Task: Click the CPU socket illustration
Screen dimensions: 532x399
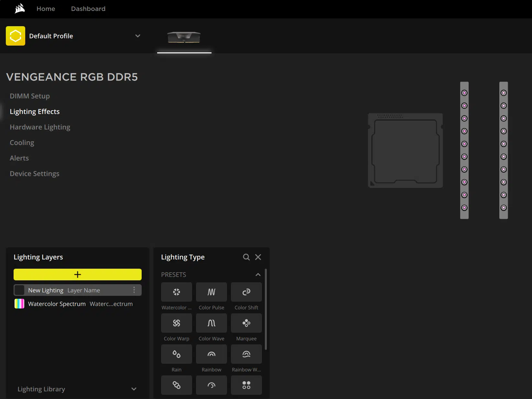Action: [x=406, y=151]
